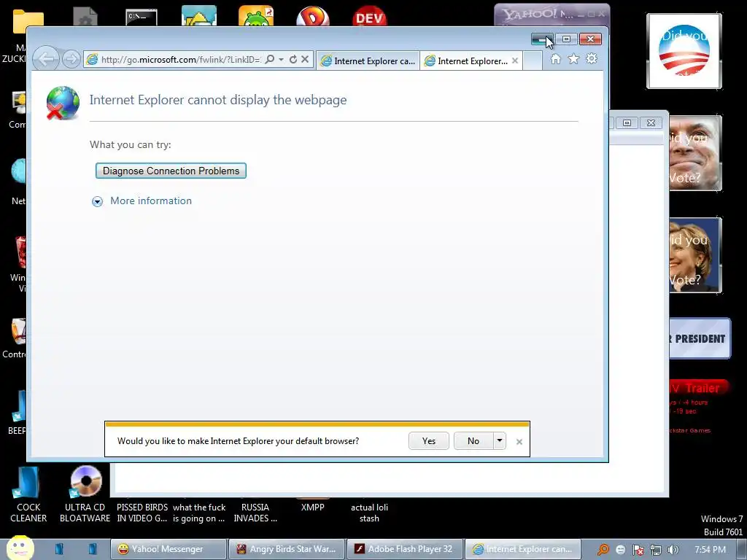This screenshot has width=747, height=560.
Task: Click the red DEV desktop icon
Action: click(x=370, y=16)
